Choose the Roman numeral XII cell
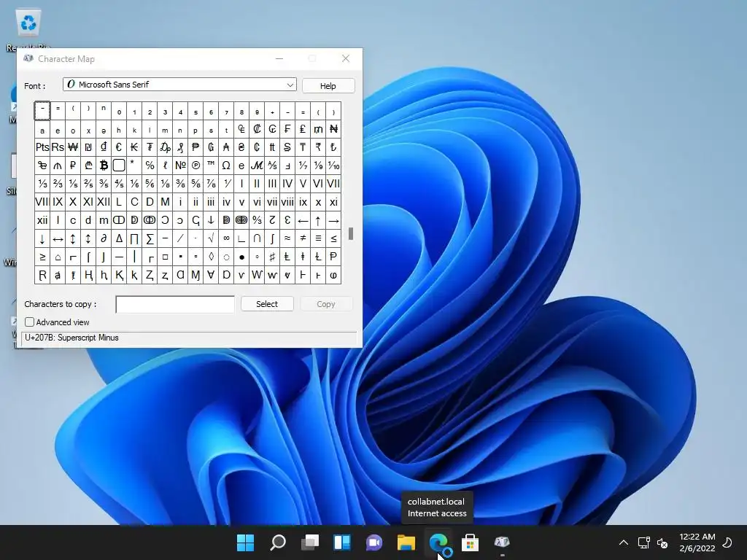The height and width of the screenshot is (560, 747). 104,202
